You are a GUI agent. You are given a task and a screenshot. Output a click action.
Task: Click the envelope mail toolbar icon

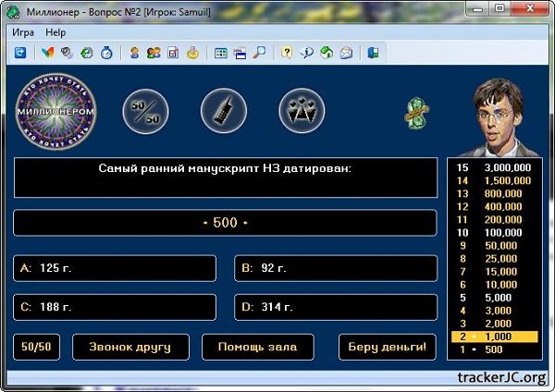coord(346,54)
